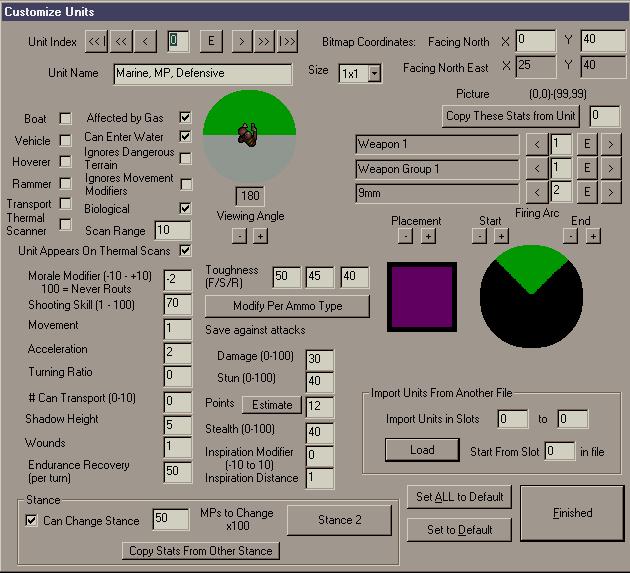Enable the Boat checkbox
Screen dimensions: 630x573
[x=66, y=119]
